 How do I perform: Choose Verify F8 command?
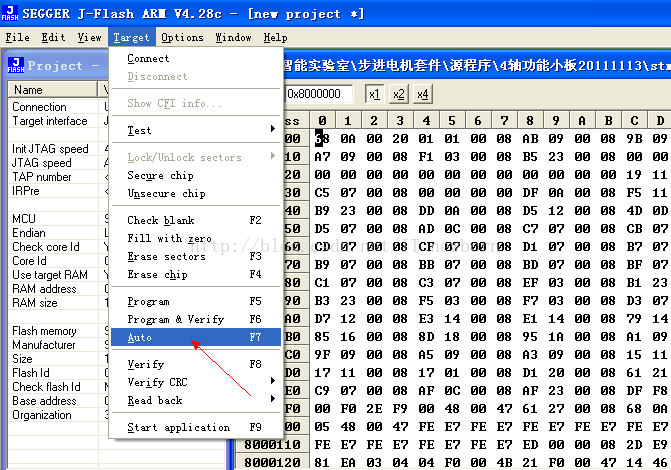click(x=196, y=364)
